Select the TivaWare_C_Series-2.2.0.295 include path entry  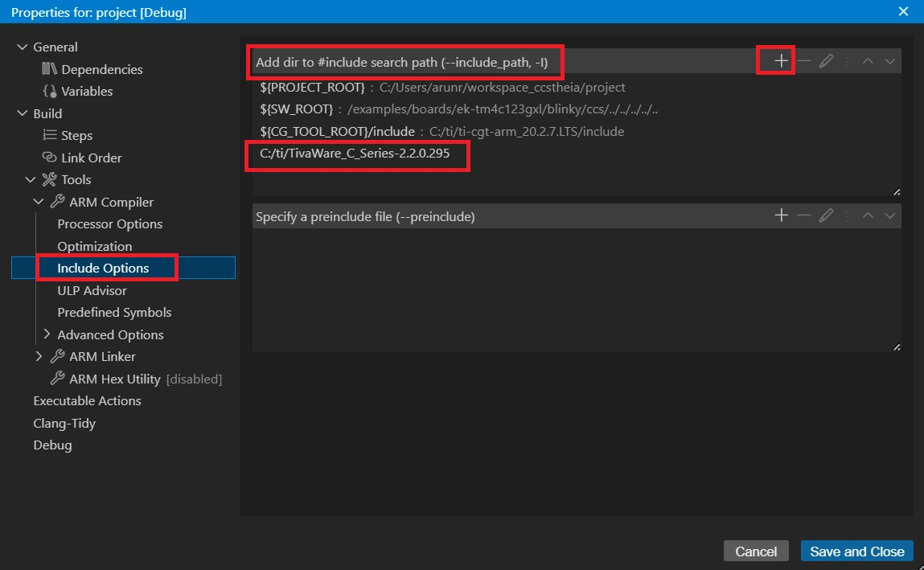click(x=355, y=154)
